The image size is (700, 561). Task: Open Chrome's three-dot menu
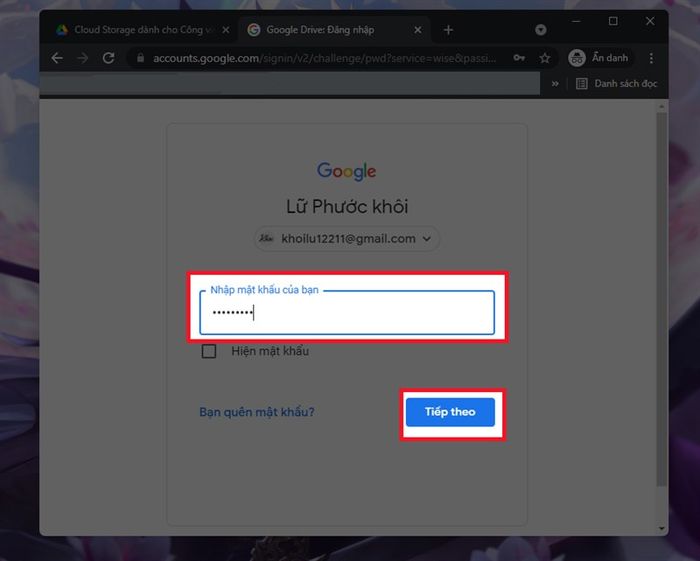pos(652,58)
